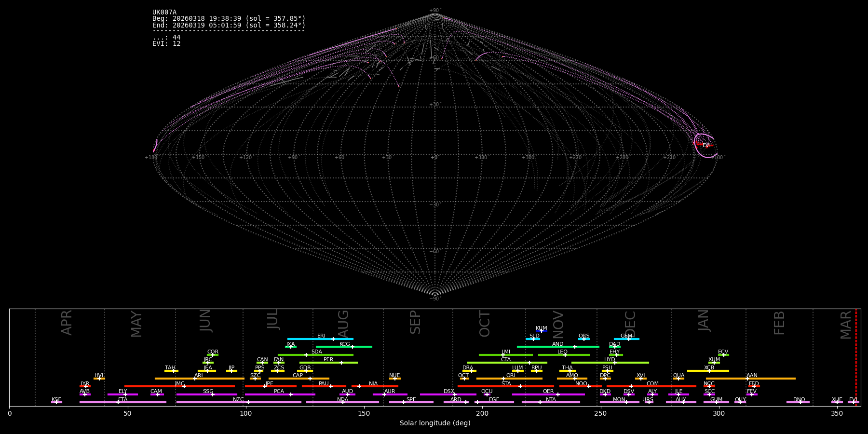Click the red STA activity bar
This screenshot has width=868, height=434.
pos(506,386)
